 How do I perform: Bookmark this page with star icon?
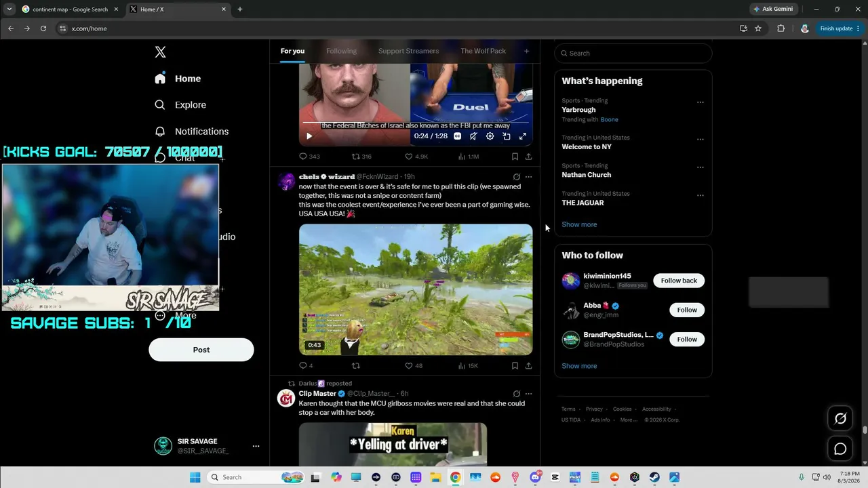(758, 28)
